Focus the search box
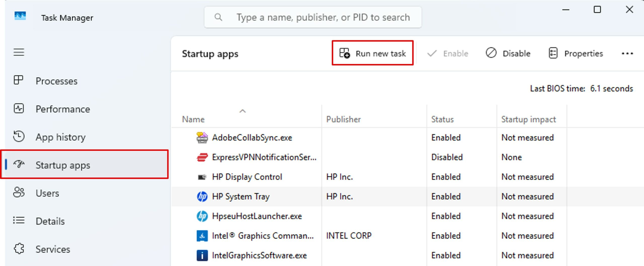 (313, 17)
